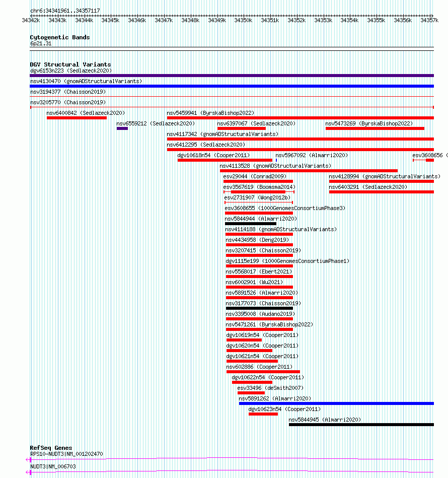448x478 pixels.
Task: Click the nsv6400842 (Sedlazeck2020) label
Action: coord(86,113)
